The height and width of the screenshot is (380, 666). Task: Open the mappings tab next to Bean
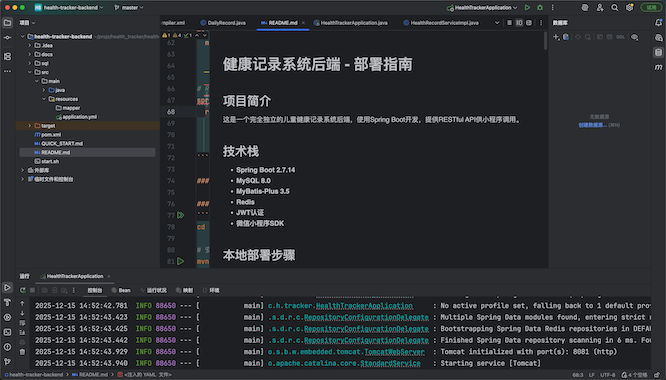(x=184, y=290)
